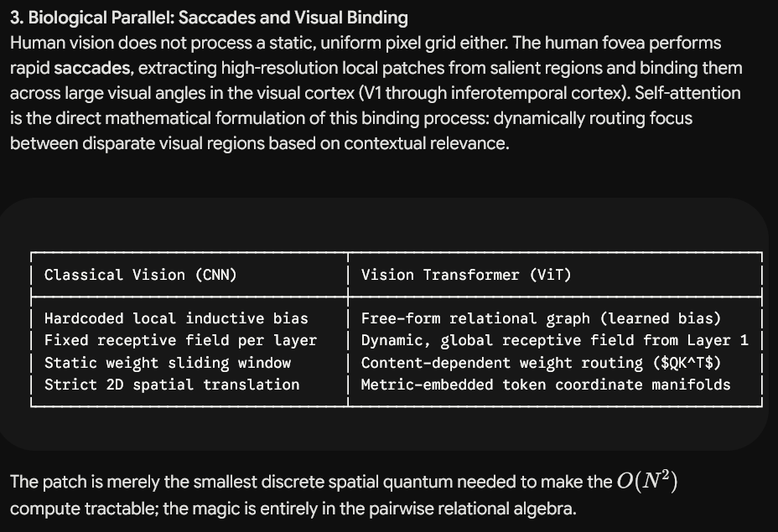778x532 pixels.
Task: Click the "Dynamic, global receptive field from Layer 1" cell
Action: pos(554,341)
